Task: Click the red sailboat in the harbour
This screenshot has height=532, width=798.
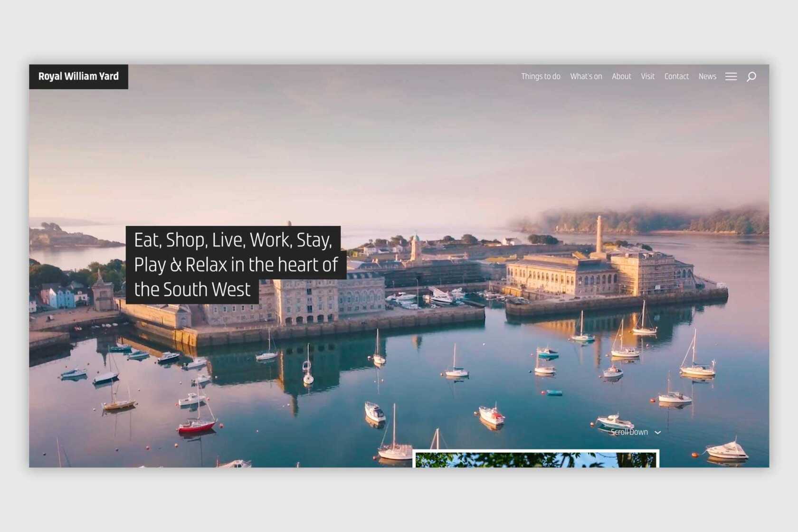Action: click(x=196, y=426)
